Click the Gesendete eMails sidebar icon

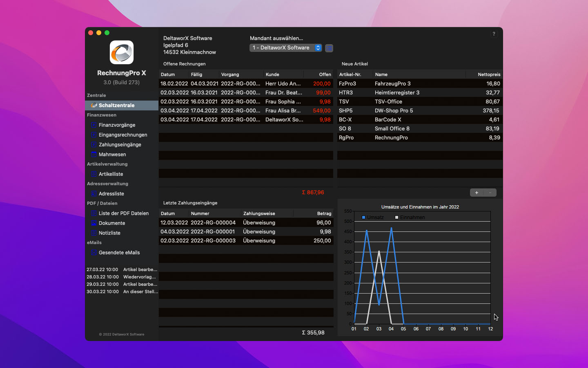[x=94, y=252]
